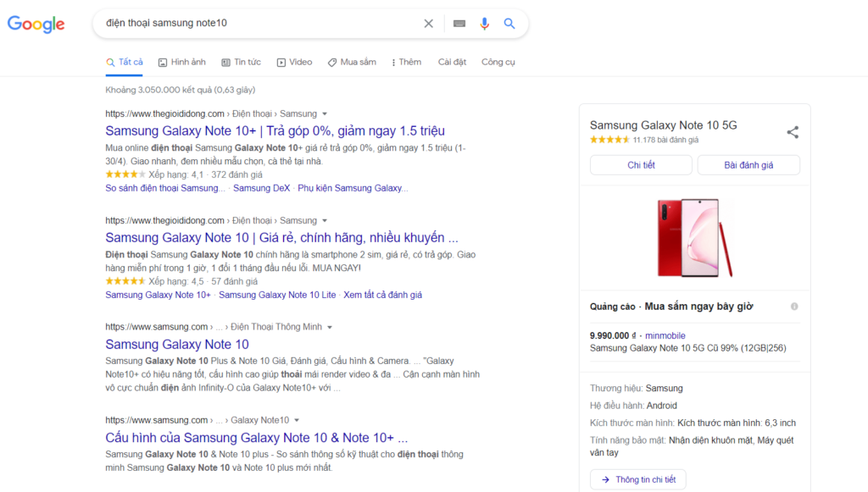Click the Thông tin chi tiết button
This screenshot has height=492, width=868.
pyautogui.click(x=637, y=479)
